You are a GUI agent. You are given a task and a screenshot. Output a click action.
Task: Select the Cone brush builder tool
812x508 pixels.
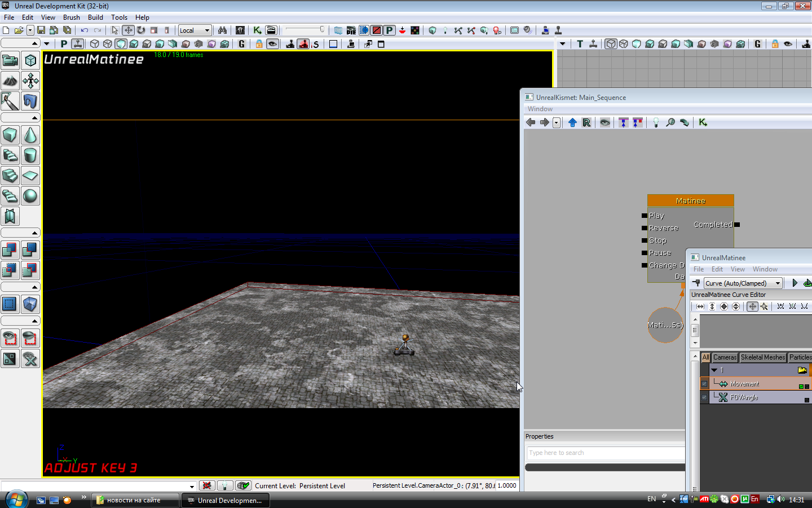30,135
